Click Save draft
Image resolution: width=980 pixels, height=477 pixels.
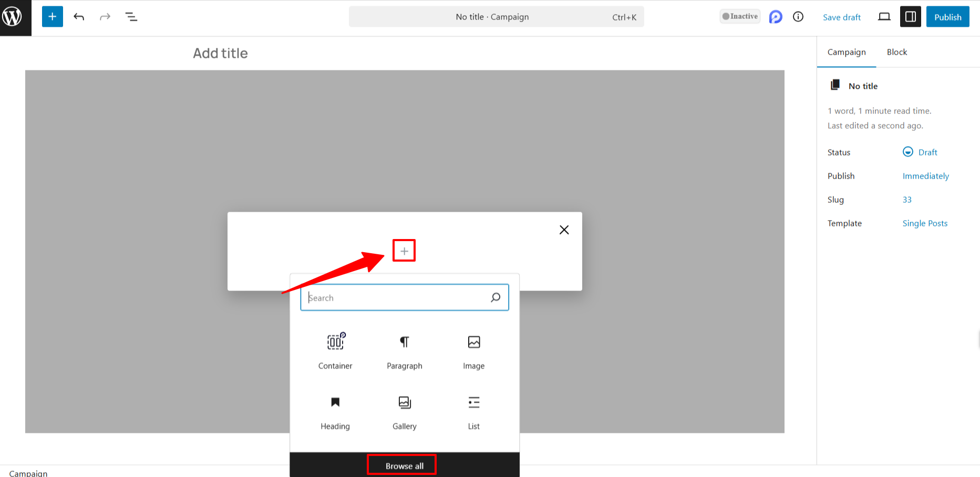coord(842,17)
